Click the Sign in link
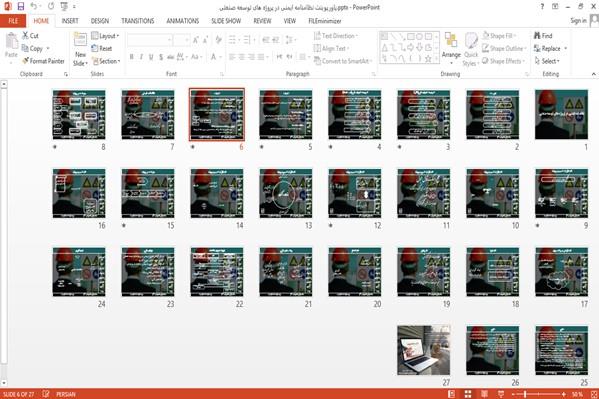 pyautogui.click(x=578, y=21)
